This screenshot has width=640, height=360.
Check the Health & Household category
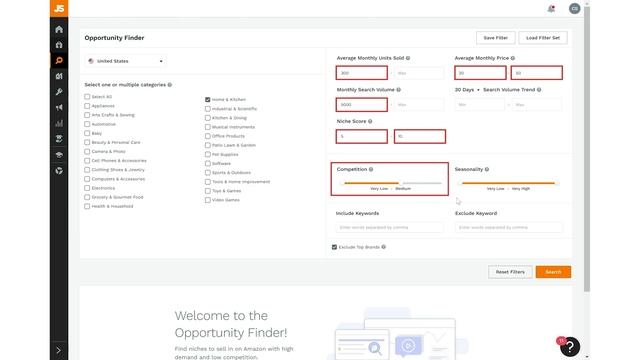pos(87,206)
